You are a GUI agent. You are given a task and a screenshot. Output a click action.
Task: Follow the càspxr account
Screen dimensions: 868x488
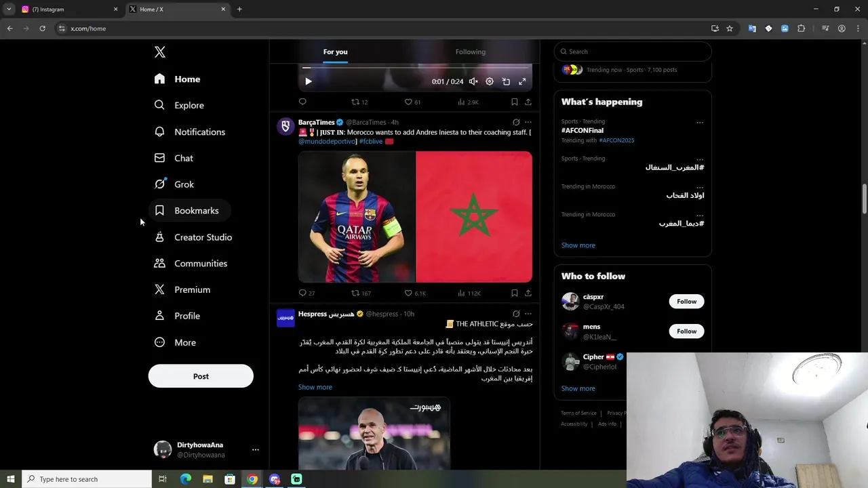[x=686, y=302]
